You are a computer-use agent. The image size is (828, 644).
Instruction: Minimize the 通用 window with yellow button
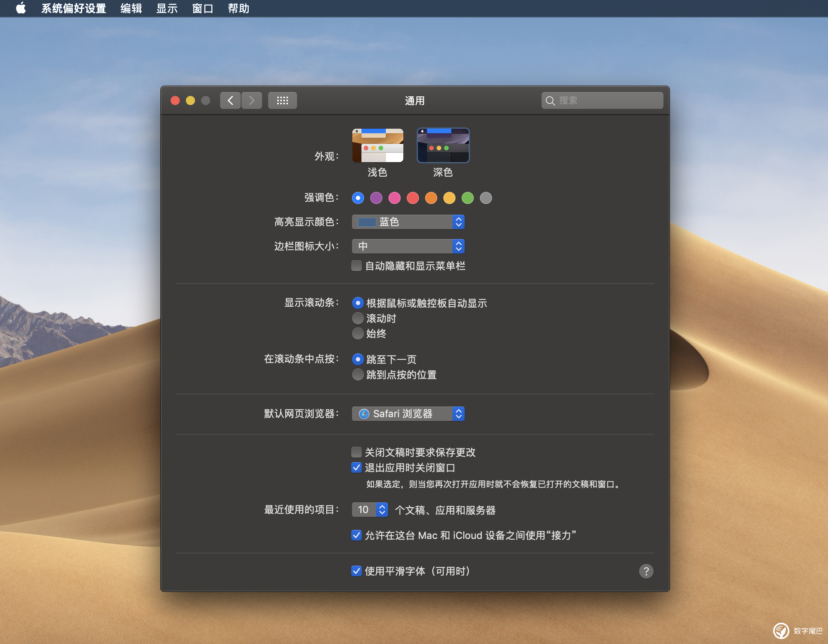(190, 100)
